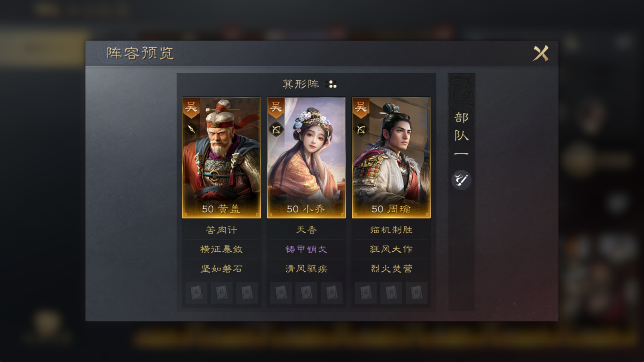Click the 吴 faction badge on 黄盖 card

191,108
